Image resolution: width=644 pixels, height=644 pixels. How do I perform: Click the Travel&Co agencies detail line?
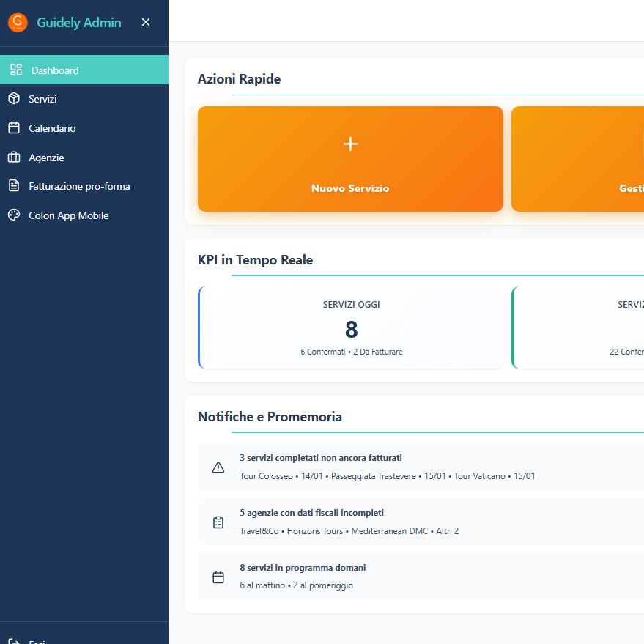click(x=349, y=531)
